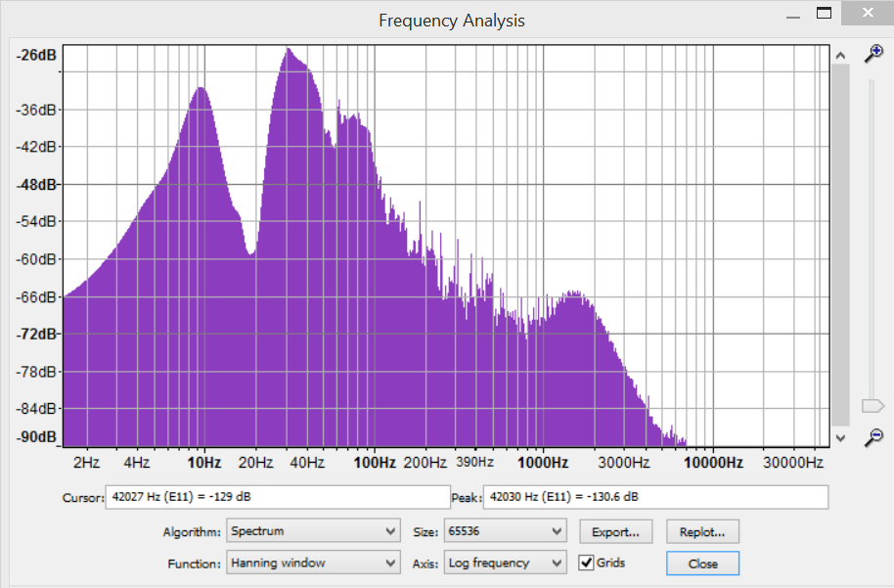The height and width of the screenshot is (588, 894).
Task: Open the Size dropdown showing 65536
Action: click(505, 531)
